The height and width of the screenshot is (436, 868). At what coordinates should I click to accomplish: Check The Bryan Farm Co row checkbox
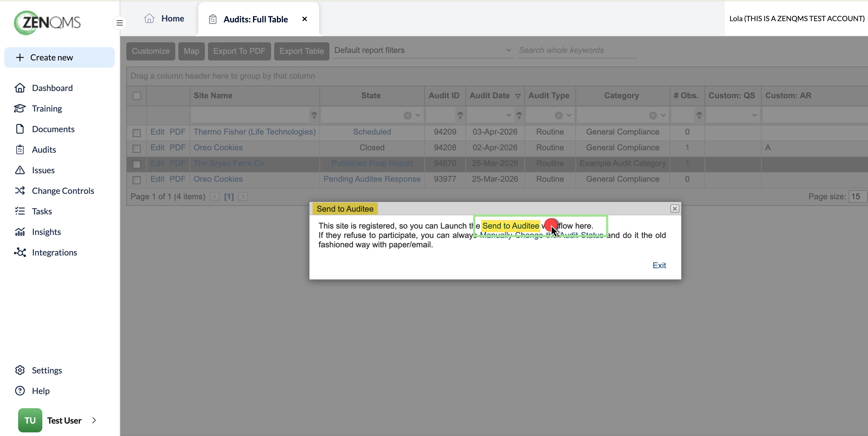click(137, 164)
